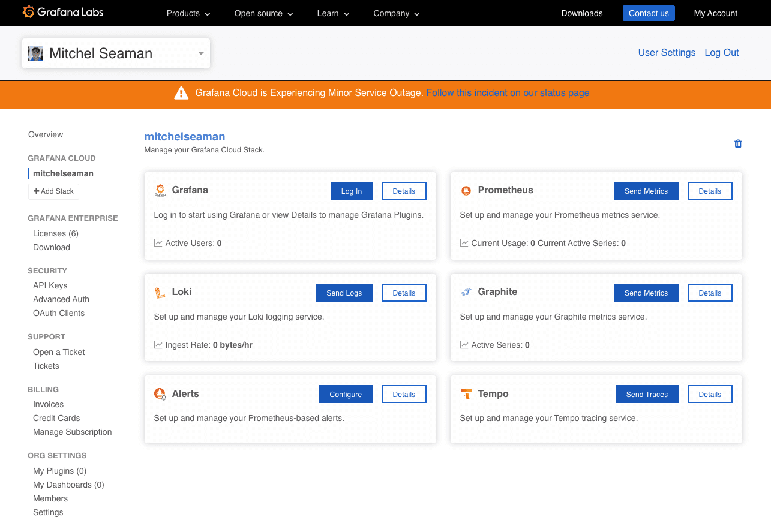This screenshot has width=771, height=532.
Task: Open Advanced Auth in the sidebar
Action: point(61,299)
